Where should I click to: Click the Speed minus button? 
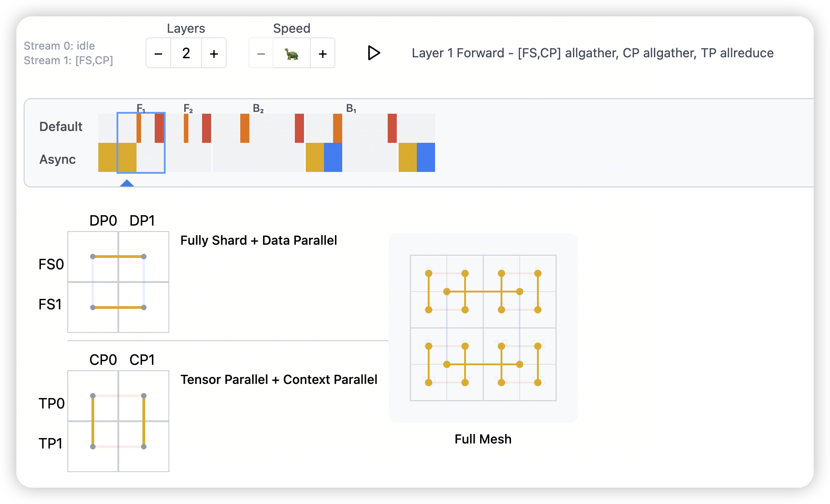click(261, 54)
